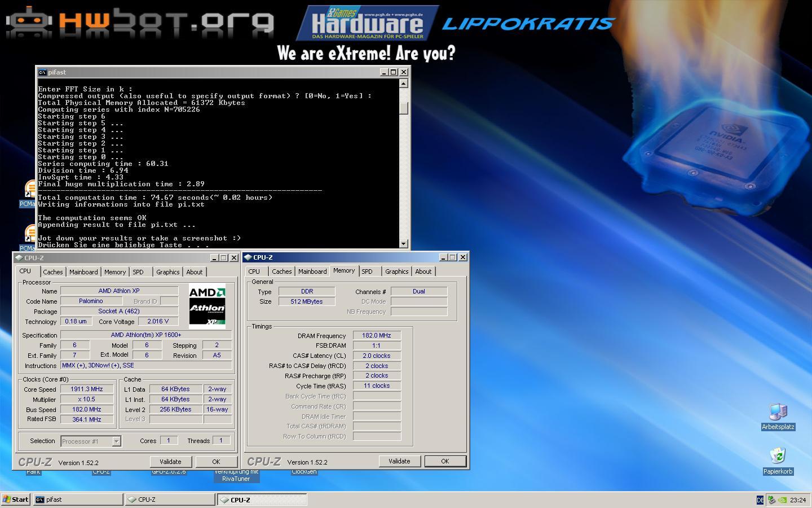The height and width of the screenshot is (508, 812).
Task: Open Caches tab in left CPU-Z window
Action: pyautogui.click(x=53, y=272)
